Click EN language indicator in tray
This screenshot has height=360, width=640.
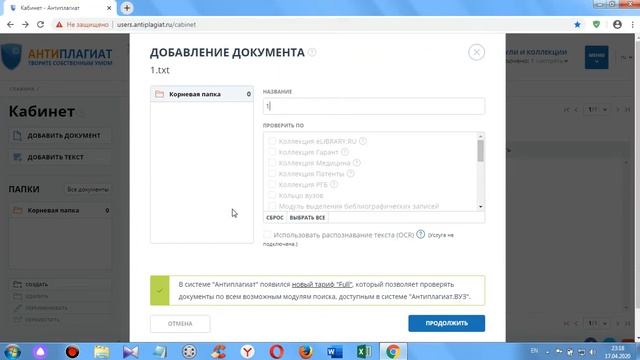534,351
